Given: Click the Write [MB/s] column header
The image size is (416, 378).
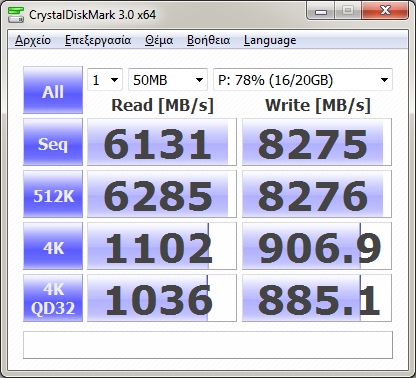Looking at the screenshot, I should click(x=317, y=105).
